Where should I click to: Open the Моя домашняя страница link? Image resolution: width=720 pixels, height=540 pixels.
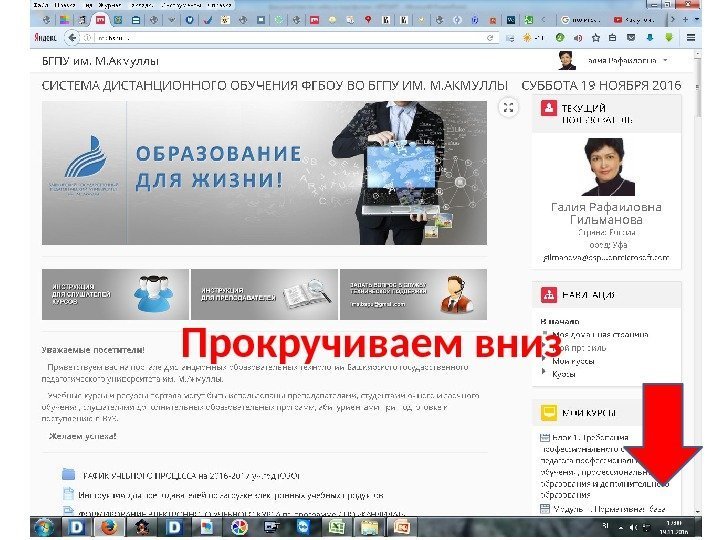pos(600,334)
